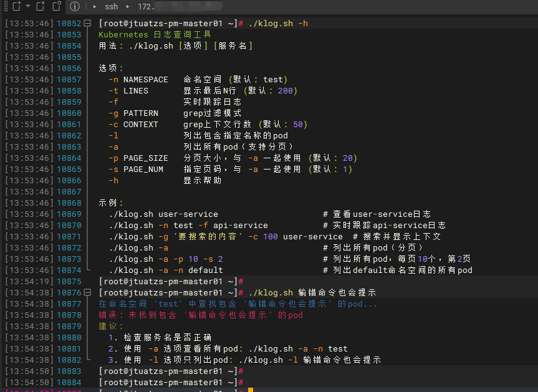This screenshot has width=538, height=392.
Task: Click line number 10857
Action: (69, 80)
